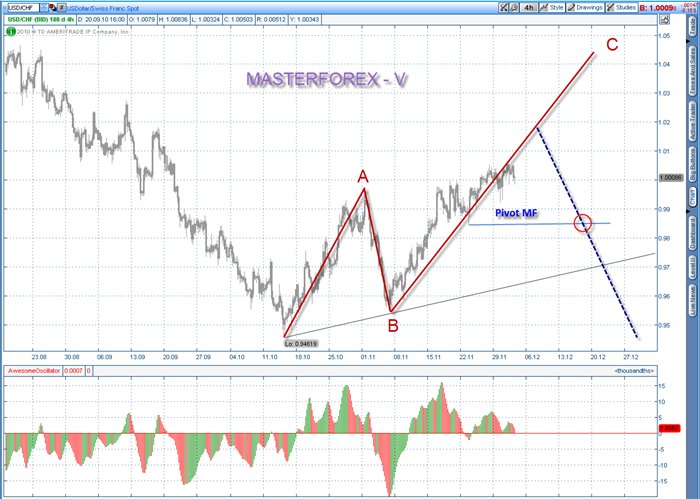This screenshot has height=499, width=700.
Task: Open the Big Buttons side tab
Action: [693, 165]
